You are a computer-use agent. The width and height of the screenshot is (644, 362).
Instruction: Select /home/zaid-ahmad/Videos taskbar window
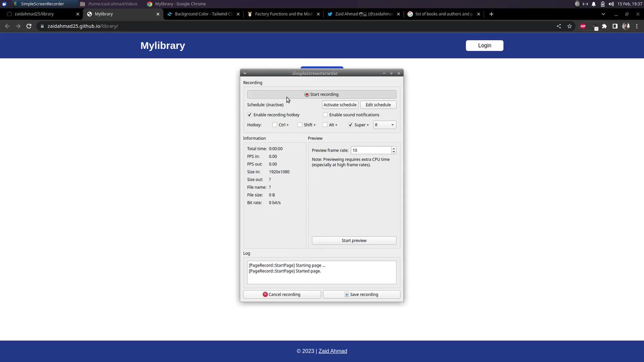(x=109, y=4)
